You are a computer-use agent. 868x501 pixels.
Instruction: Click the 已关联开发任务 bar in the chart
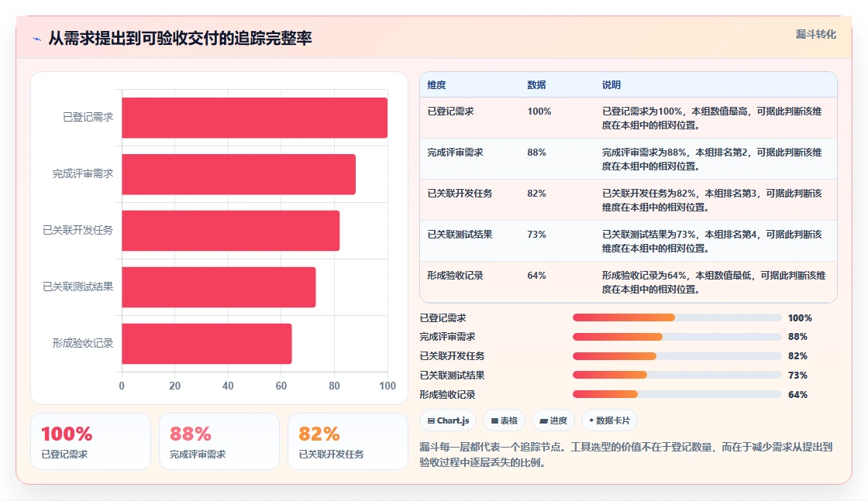[x=231, y=231]
